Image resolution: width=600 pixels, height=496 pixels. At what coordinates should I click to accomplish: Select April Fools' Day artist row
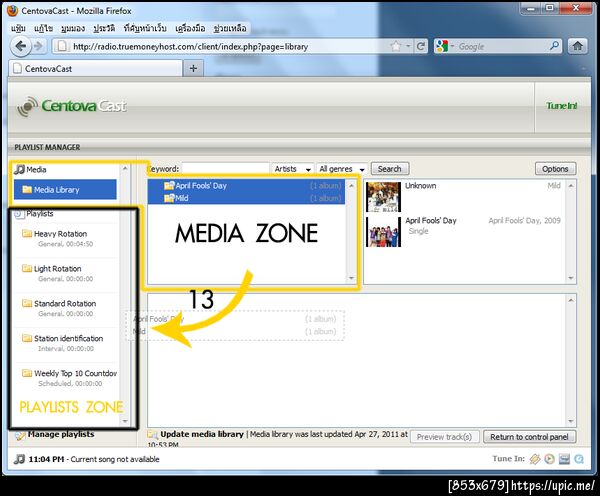(246, 186)
